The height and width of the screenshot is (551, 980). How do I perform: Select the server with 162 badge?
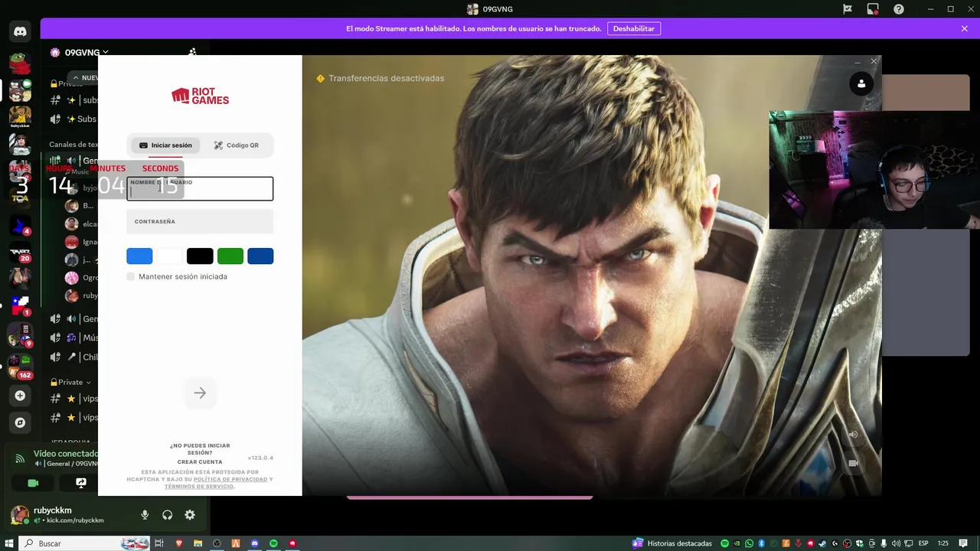pyautogui.click(x=20, y=366)
